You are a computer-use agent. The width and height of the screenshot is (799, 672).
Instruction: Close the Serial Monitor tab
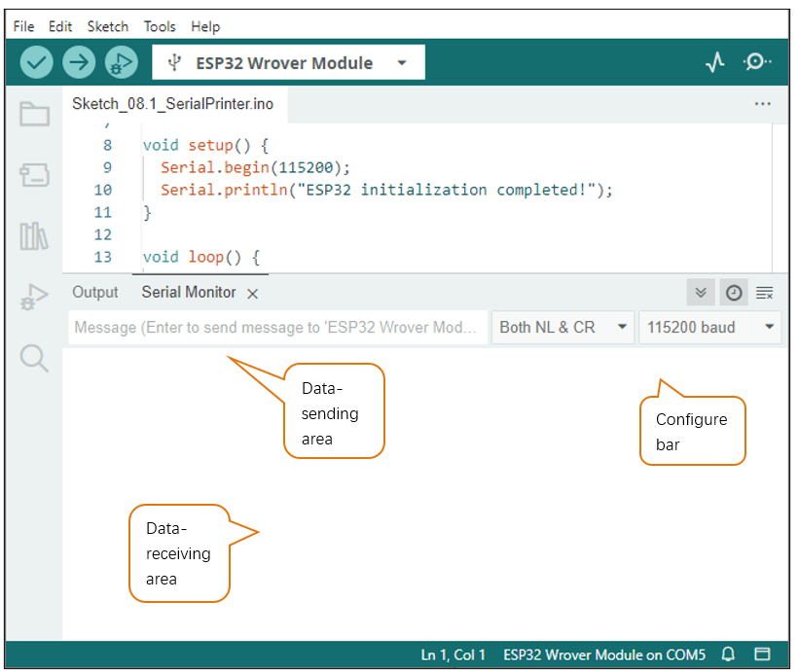pos(252,294)
